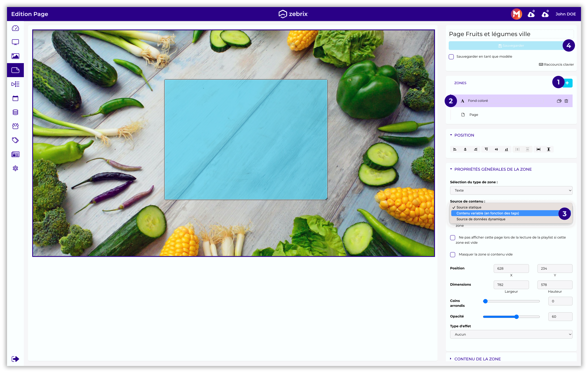Duplicate the Fond coloré zone
Screen dimensions: 588x373
click(559, 101)
